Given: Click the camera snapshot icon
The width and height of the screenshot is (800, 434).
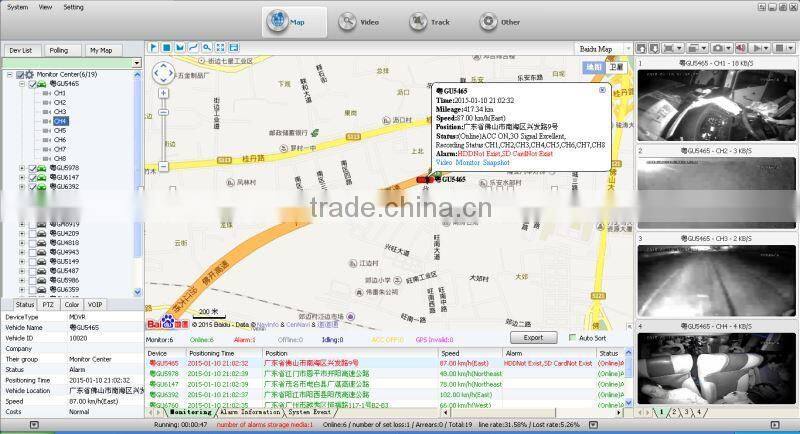Looking at the screenshot, I should pos(717,48).
